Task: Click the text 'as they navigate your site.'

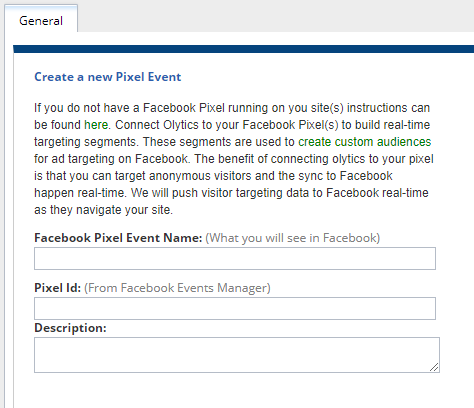Action: [x=103, y=210]
